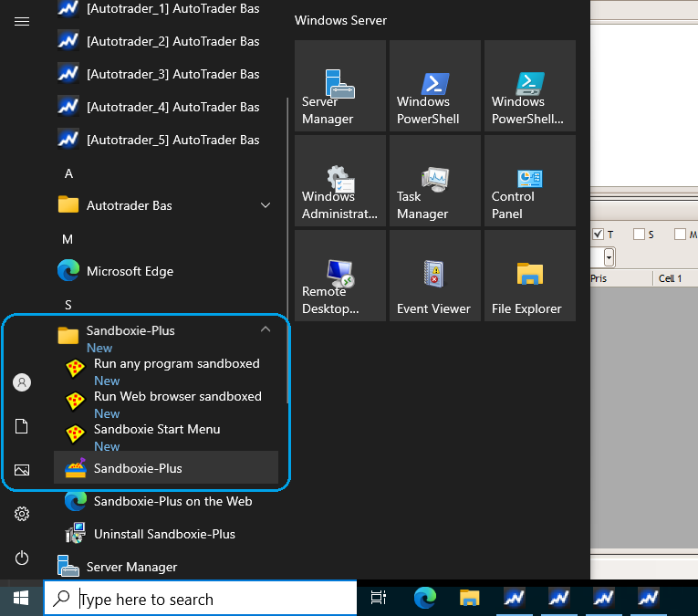Open the Windows PowerShell tile
Viewport: 698px width, 616px height.
pyautogui.click(x=434, y=86)
